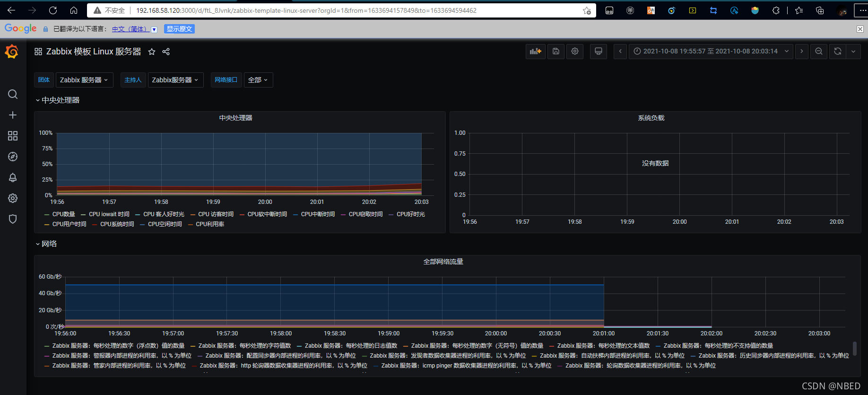
Task: Cycle view mode with monitor icon
Action: 599,51
